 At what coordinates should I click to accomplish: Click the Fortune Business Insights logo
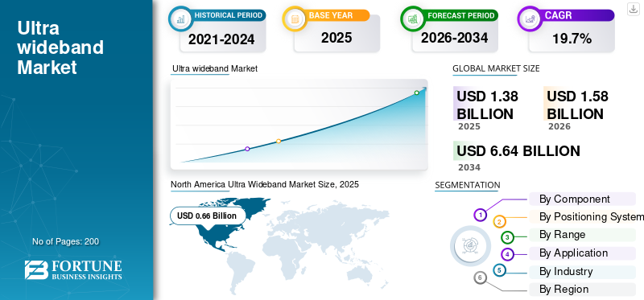click(x=73, y=270)
